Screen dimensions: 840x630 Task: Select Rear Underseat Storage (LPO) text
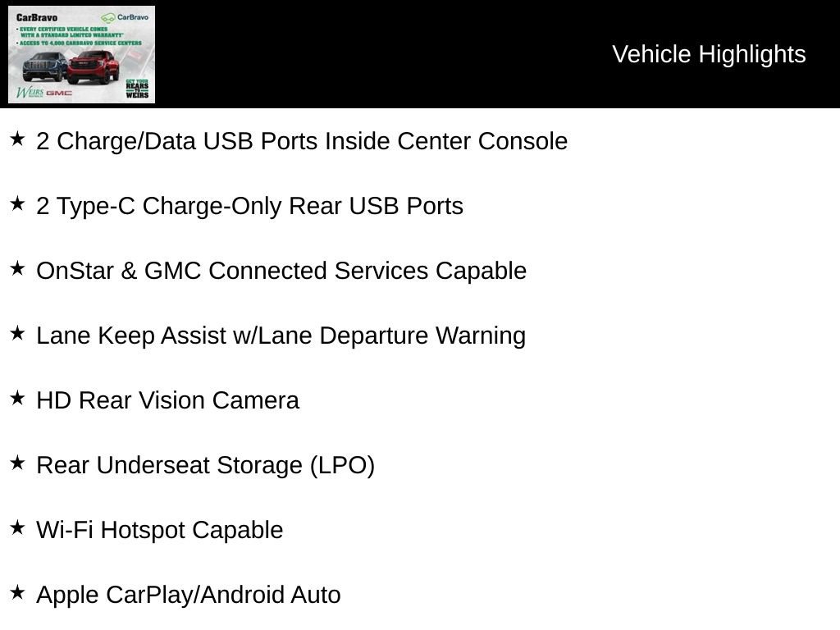(x=205, y=466)
